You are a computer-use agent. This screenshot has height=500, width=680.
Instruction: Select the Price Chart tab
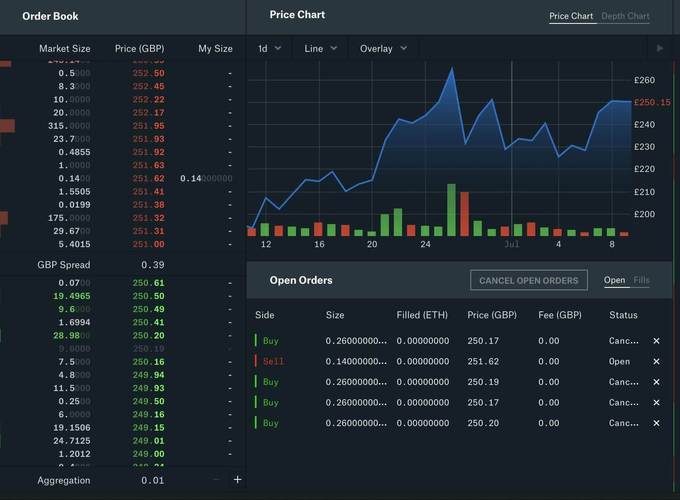(572, 16)
